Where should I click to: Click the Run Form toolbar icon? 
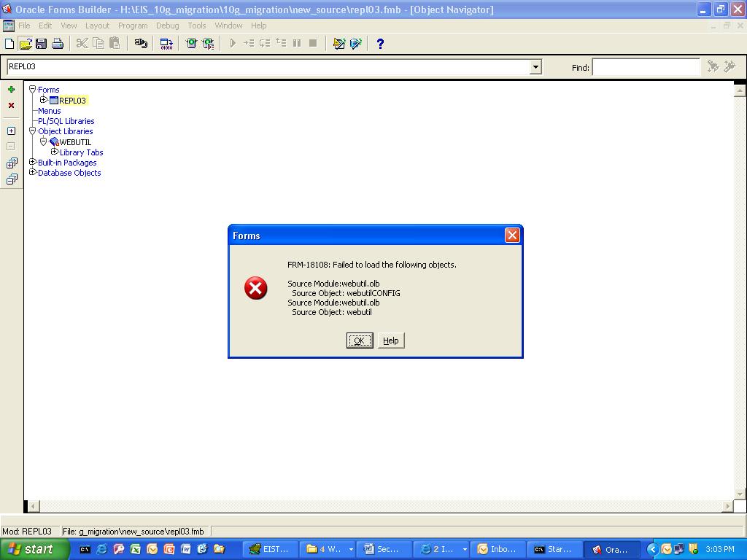[192, 44]
